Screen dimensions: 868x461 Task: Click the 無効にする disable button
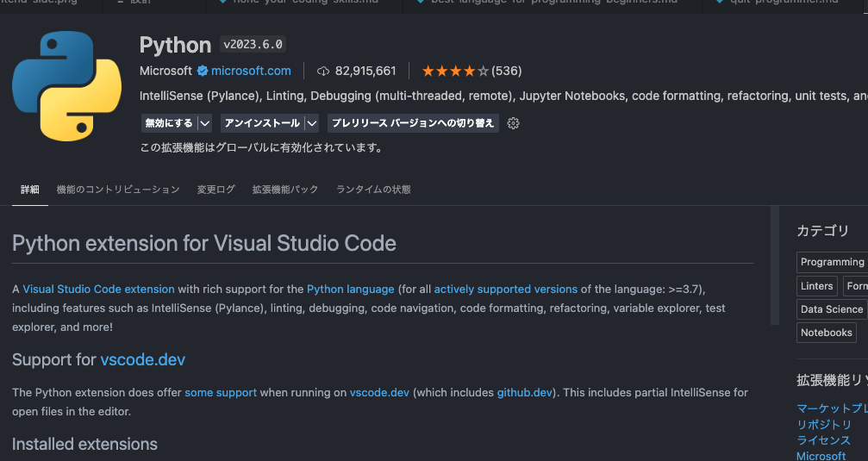coord(169,123)
